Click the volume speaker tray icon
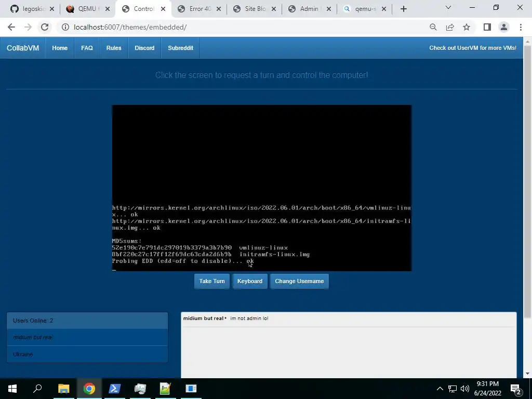 coord(465,389)
